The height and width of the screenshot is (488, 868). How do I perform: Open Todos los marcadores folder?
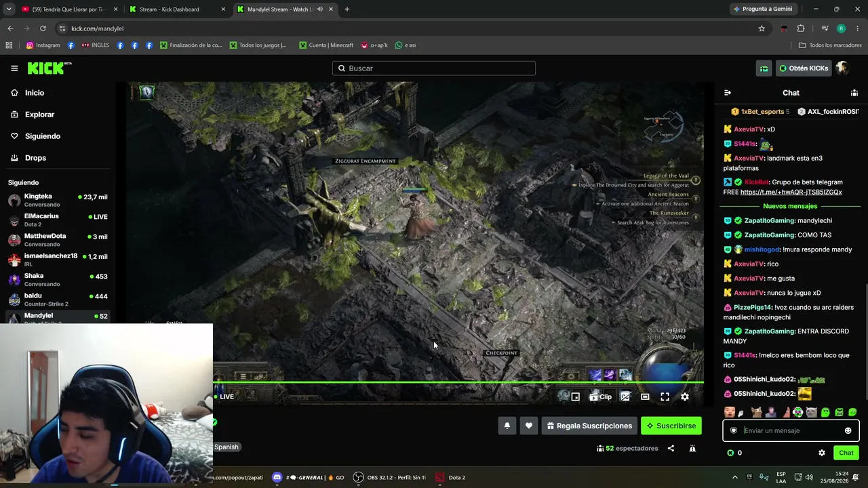click(830, 45)
